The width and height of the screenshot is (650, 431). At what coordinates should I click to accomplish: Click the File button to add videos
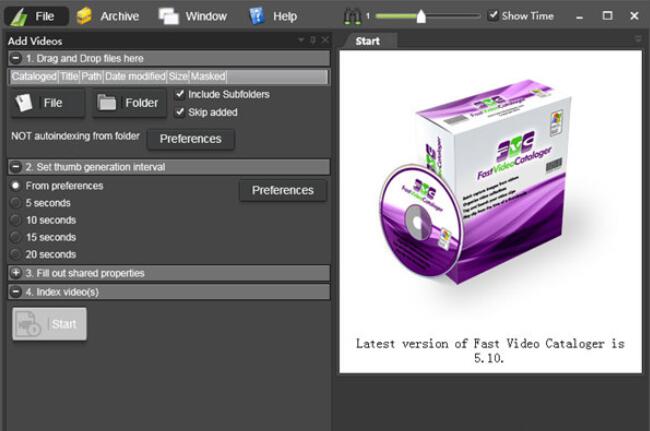coord(48,103)
